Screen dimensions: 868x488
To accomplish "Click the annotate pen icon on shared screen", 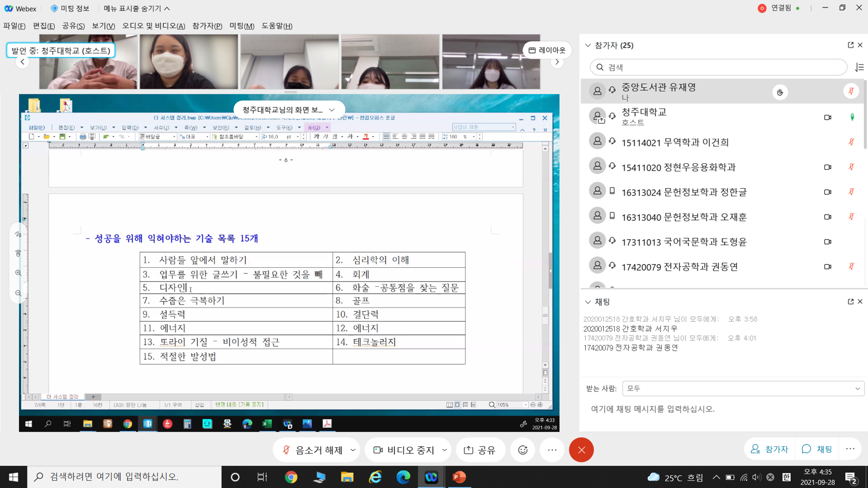I will pos(18,234).
